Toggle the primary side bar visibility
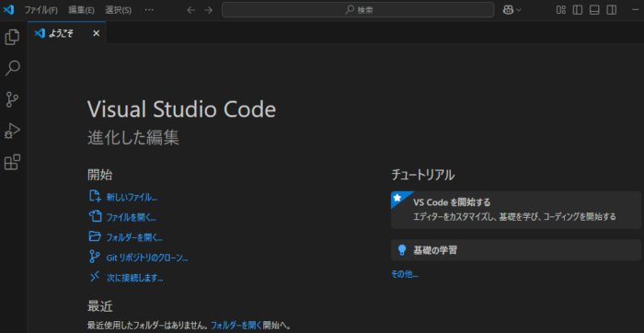 tap(578, 10)
